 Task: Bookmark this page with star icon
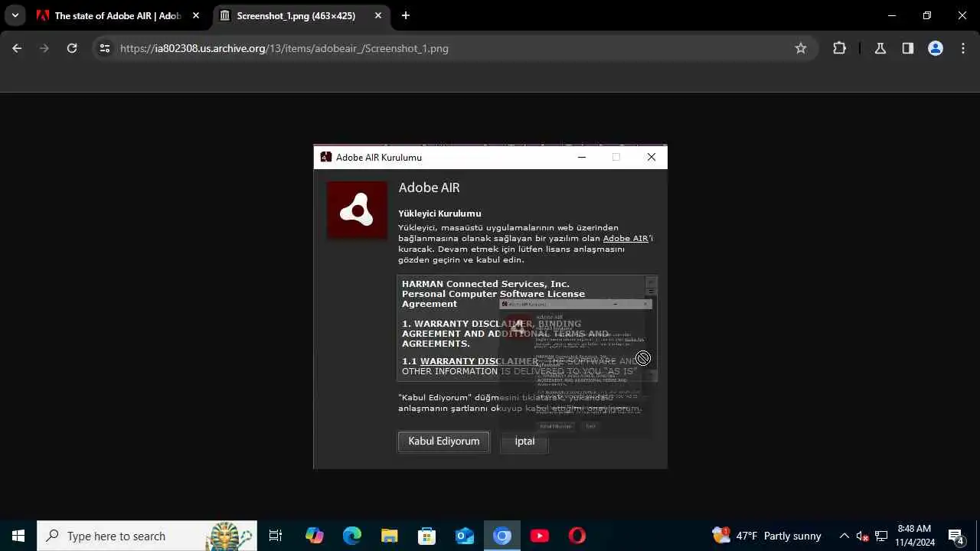point(801,48)
